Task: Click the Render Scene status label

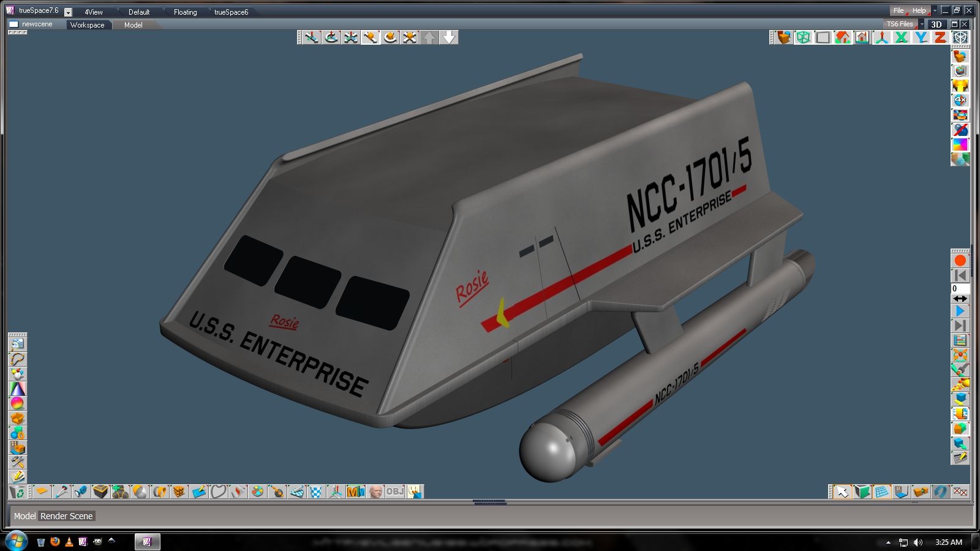Action: point(66,516)
